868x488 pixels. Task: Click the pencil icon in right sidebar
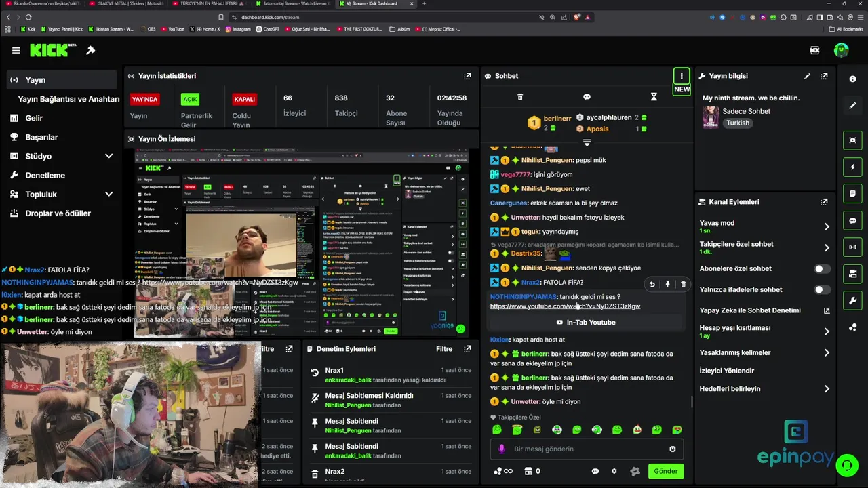(x=853, y=106)
